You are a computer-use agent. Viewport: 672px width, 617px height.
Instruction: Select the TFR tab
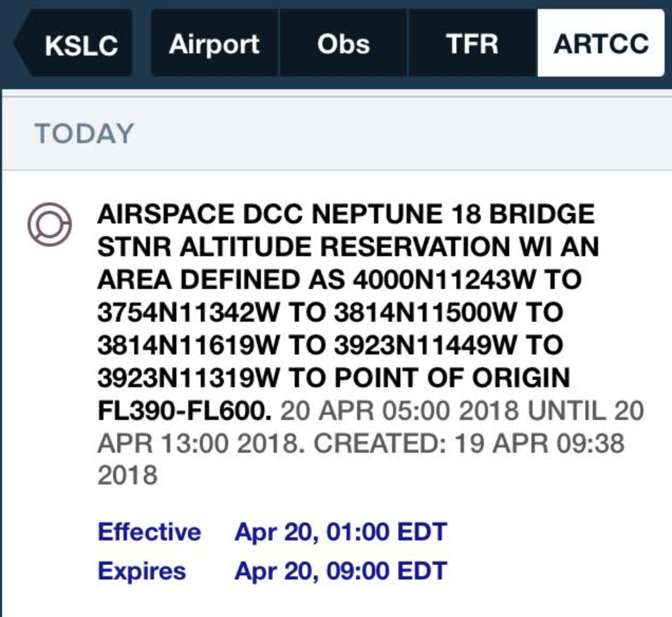click(x=472, y=44)
